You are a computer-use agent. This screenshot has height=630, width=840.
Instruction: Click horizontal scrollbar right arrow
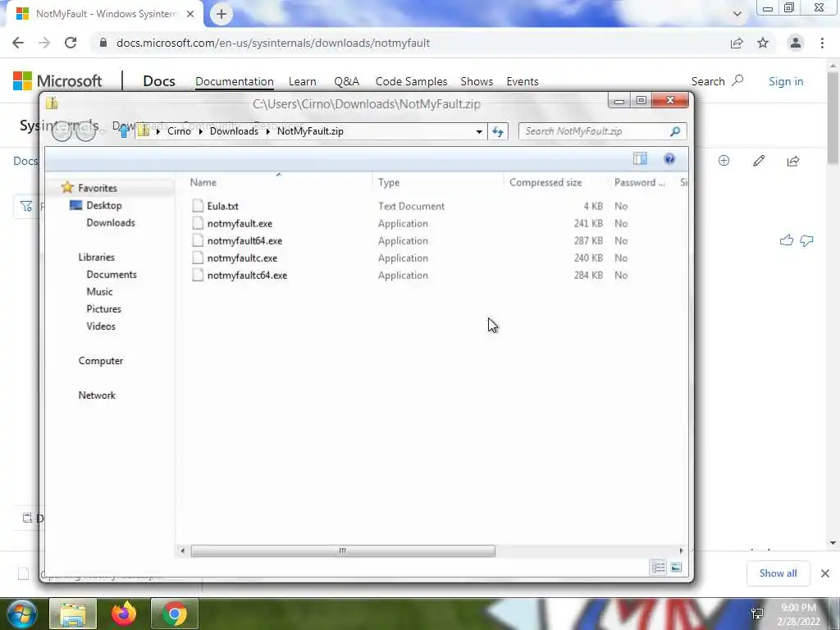tap(681, 550)
